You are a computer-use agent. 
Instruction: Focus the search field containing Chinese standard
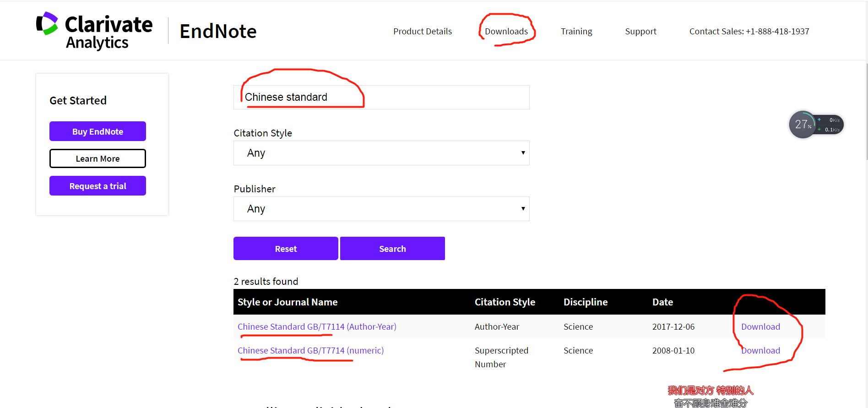(x=381, y=97)
